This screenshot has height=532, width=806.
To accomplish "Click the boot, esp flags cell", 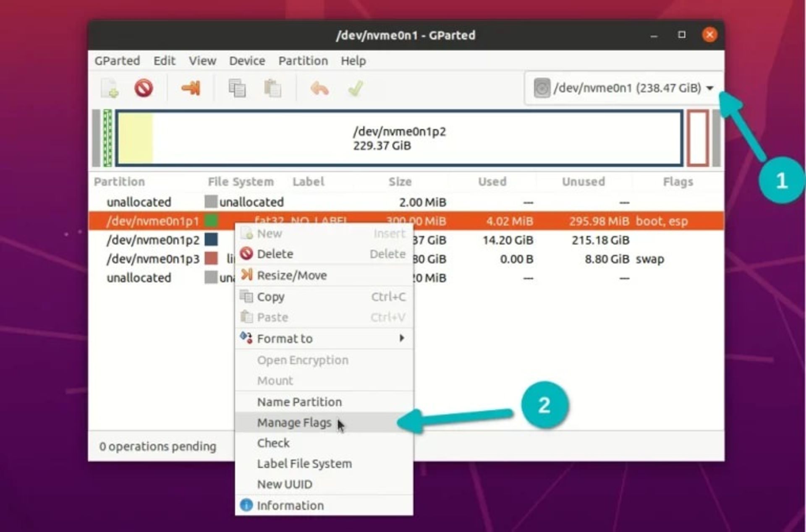I will [662, 222].
